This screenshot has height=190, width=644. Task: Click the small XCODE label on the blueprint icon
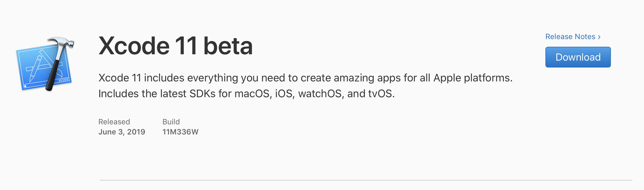[x=64, y=80]
